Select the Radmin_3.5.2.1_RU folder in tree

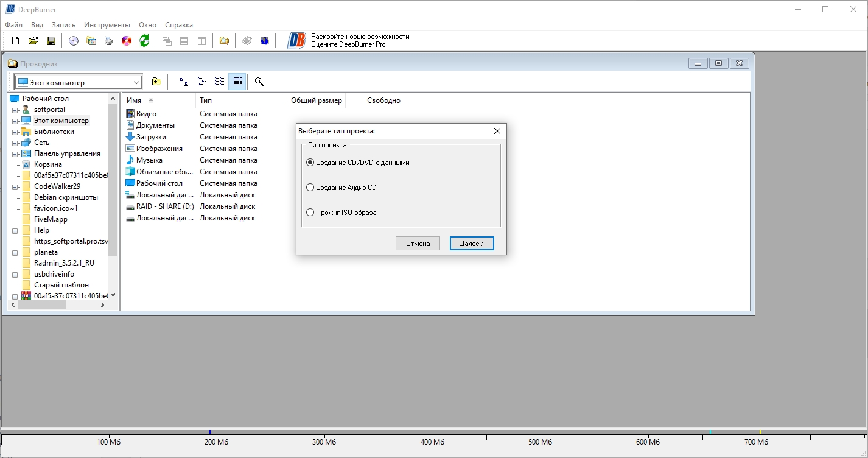64,263
